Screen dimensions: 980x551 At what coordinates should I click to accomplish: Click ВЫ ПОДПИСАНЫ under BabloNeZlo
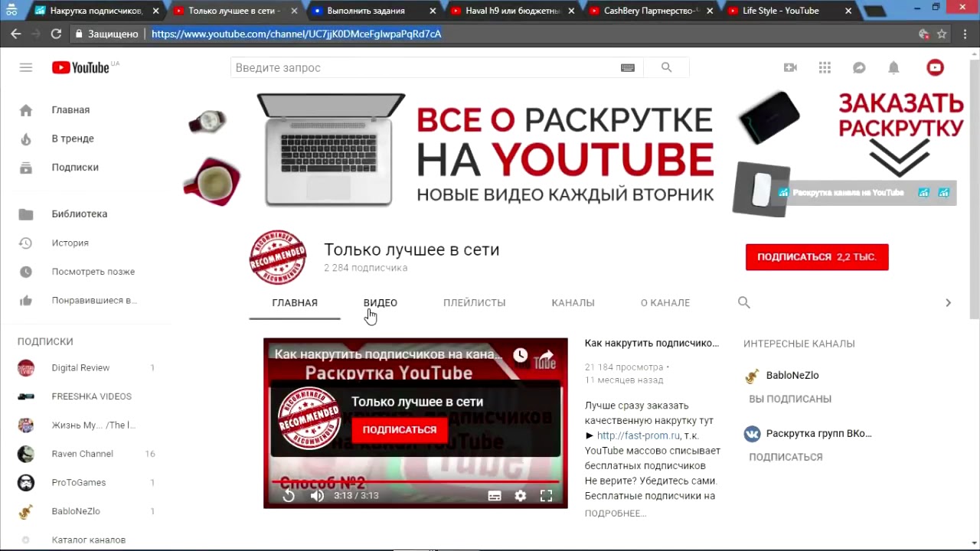[x=790, y=399]
